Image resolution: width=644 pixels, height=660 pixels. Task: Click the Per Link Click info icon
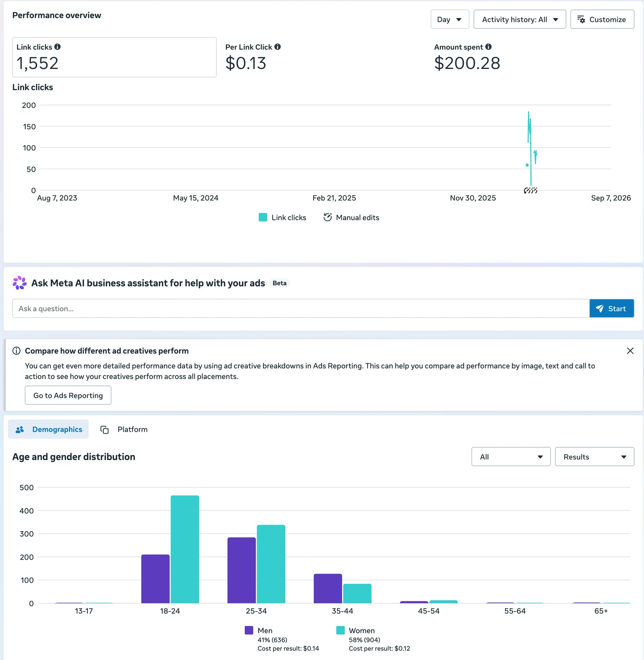coord(278,47)
